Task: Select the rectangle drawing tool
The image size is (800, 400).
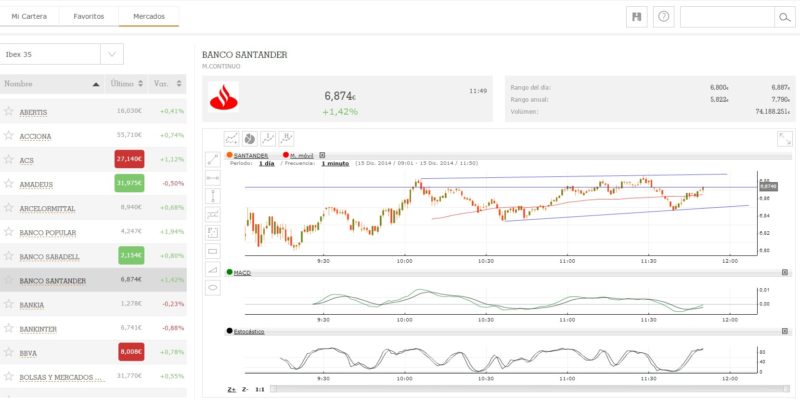Action: (x=213, y=251)
